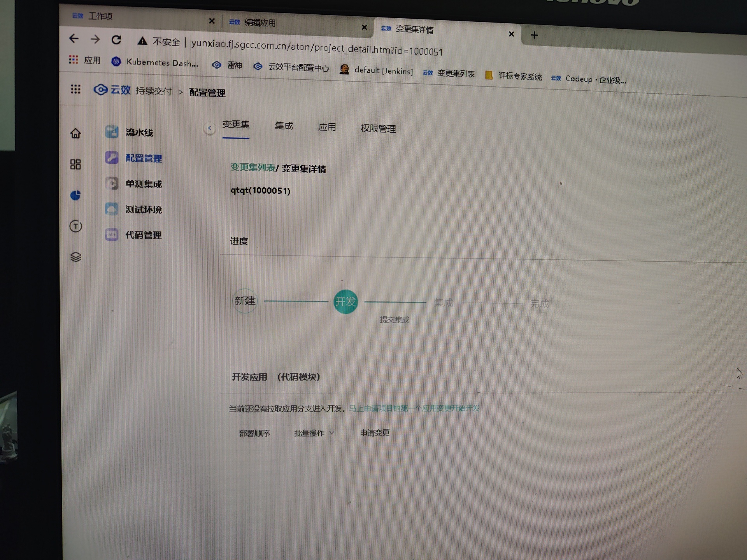
Task: Click the green 开发 progress step
Action: pos(345,302)
